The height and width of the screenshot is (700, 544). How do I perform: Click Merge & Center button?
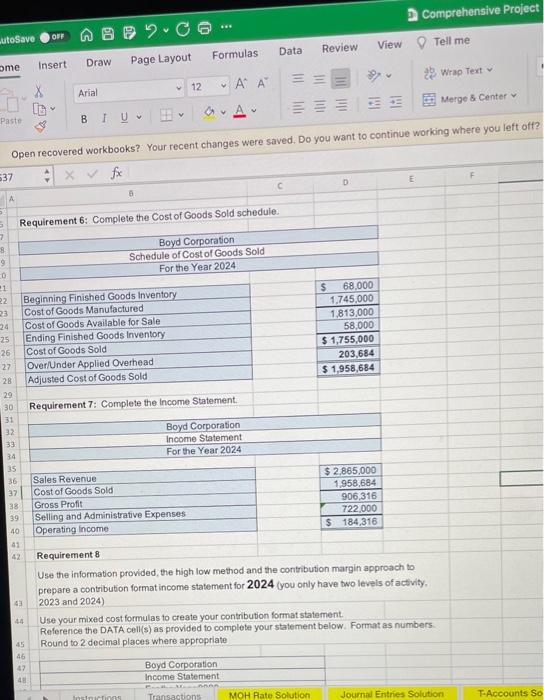pos(465,98)
